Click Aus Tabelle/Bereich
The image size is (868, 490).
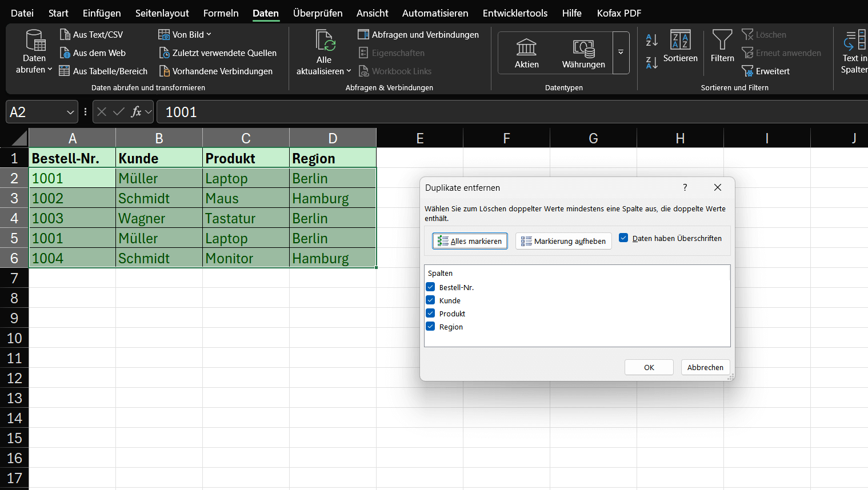(103, 71)
